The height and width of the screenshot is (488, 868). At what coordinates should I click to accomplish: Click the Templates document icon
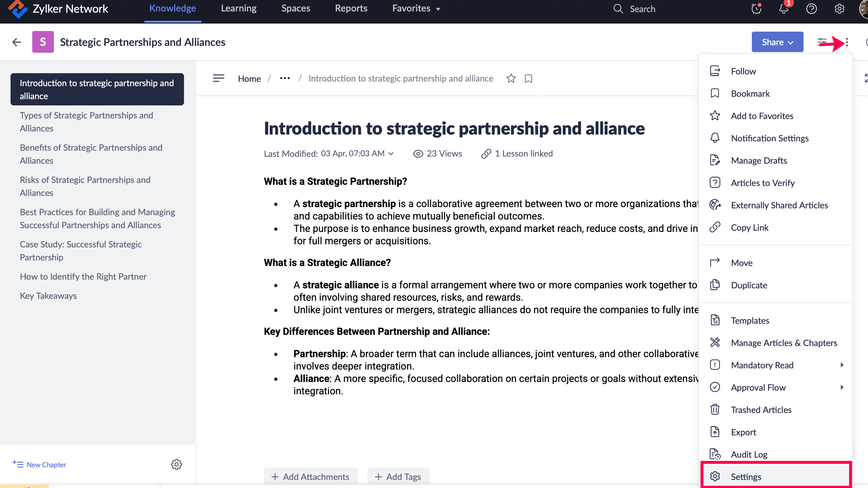(715, 320)
